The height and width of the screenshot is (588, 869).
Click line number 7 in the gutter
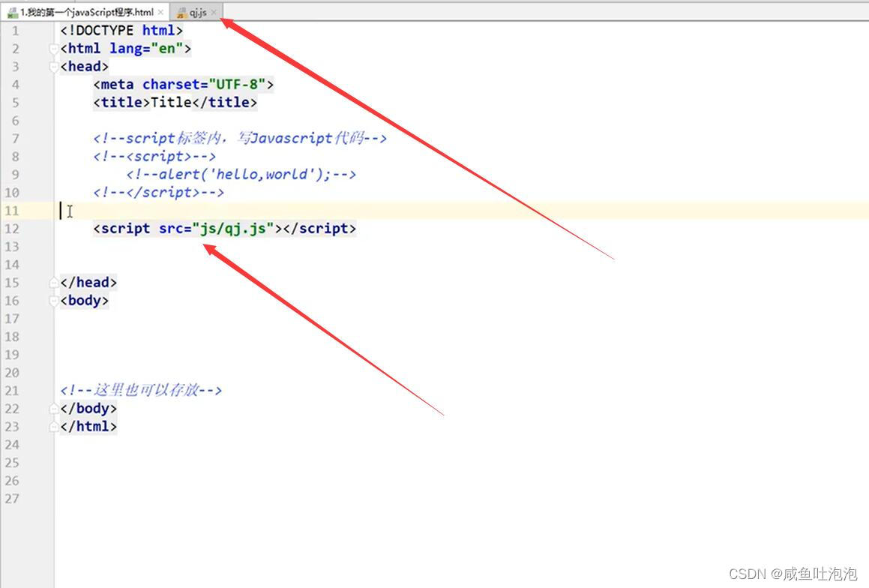coord(15,138)
